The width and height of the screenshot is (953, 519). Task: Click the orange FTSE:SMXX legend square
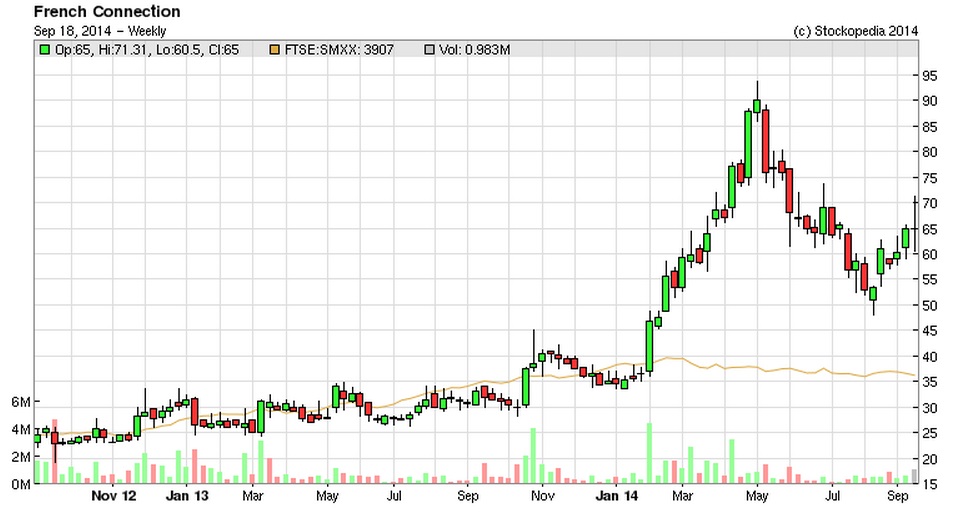pos(275,50)
